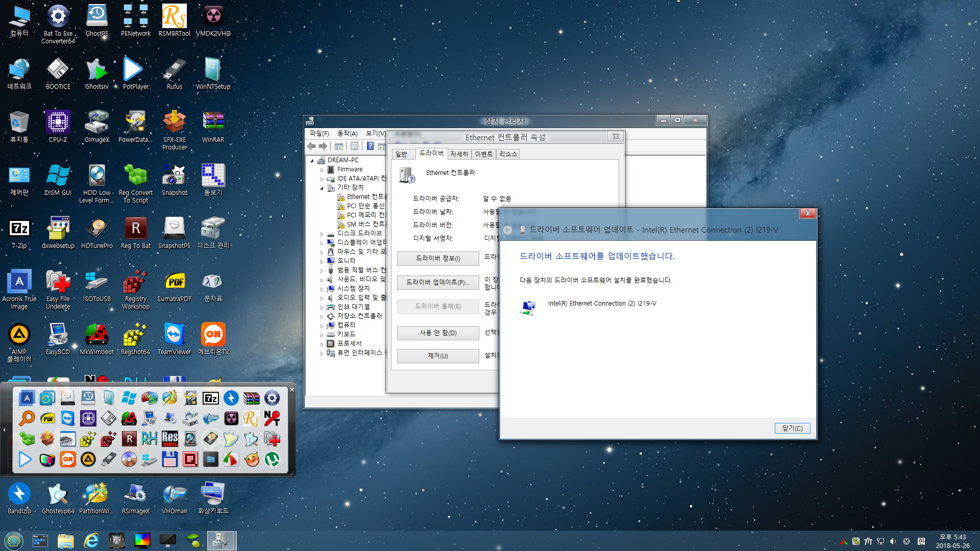Image resolution: width=980 pixels, height=551 pixels.
Task: Click the 드라이버 업데이트(P) button
Action: [436, 282]
